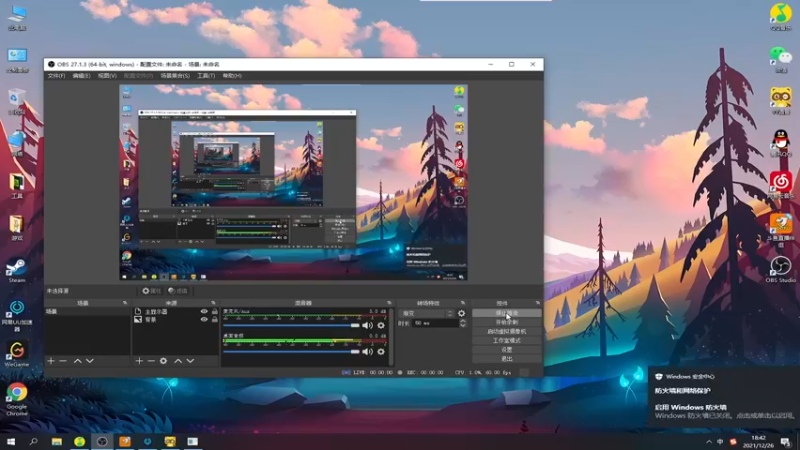The height and width of the screenshot is (450, 800).
Task: Open the 文件(F) menu in OBS
Action: [x=56, y=76]
